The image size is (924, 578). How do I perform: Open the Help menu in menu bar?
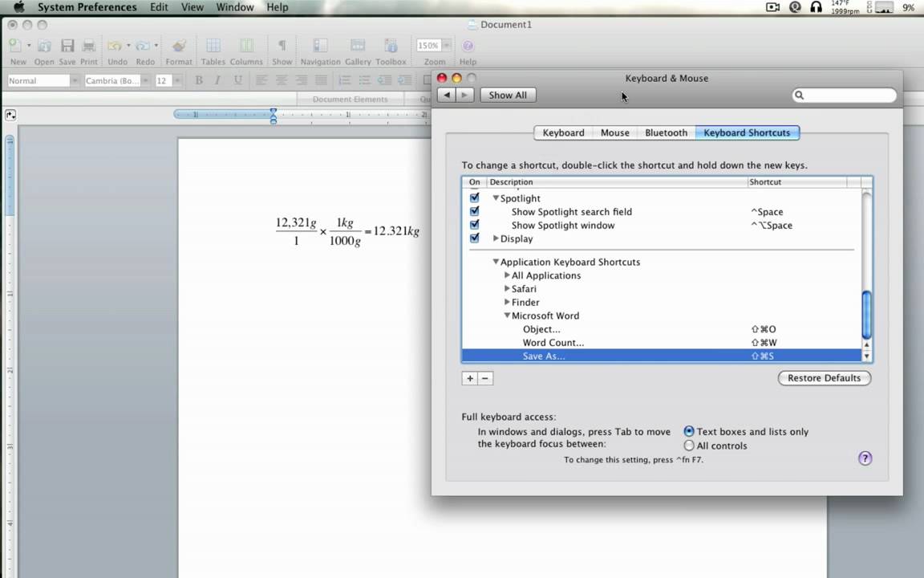(277, 7)
